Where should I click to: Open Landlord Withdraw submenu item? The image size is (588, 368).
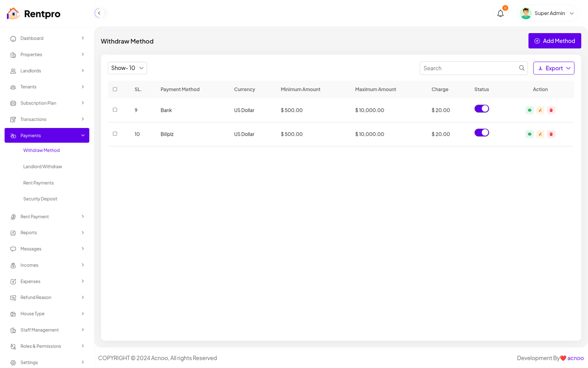(43, 167)
